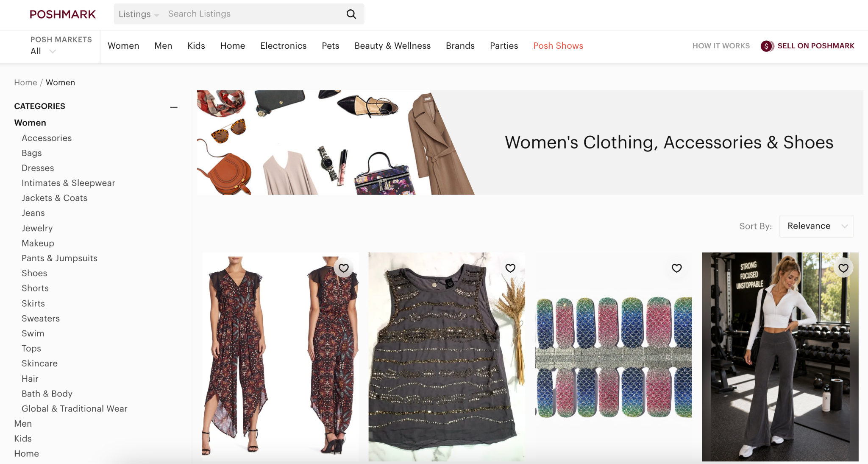This screenshot has width=868, height=464.
Task: Like the glitter nail strips listing
Action: click(677, 268)
